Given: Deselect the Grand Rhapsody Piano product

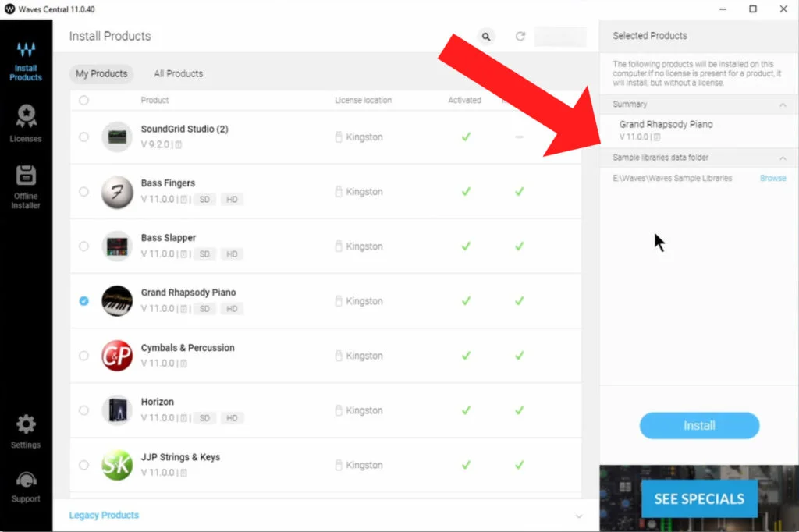Looking at the screenshot, I should (x=83, y=300).
